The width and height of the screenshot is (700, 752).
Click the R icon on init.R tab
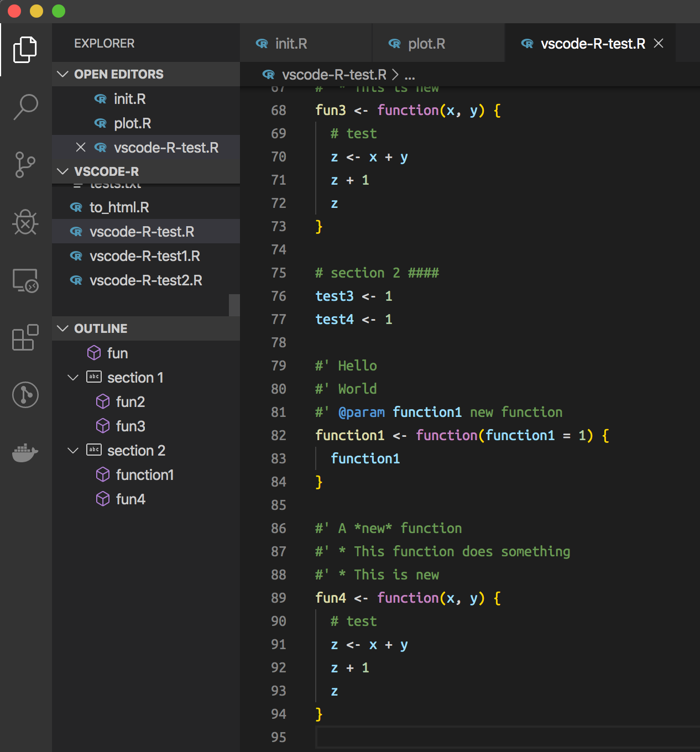click(x=262, y=44)
